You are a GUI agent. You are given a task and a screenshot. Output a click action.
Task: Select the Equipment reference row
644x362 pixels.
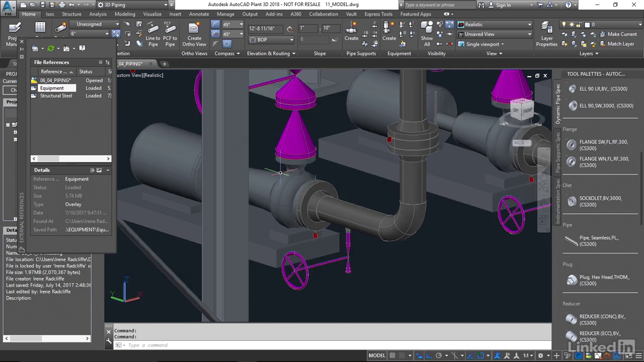(70, 88)
